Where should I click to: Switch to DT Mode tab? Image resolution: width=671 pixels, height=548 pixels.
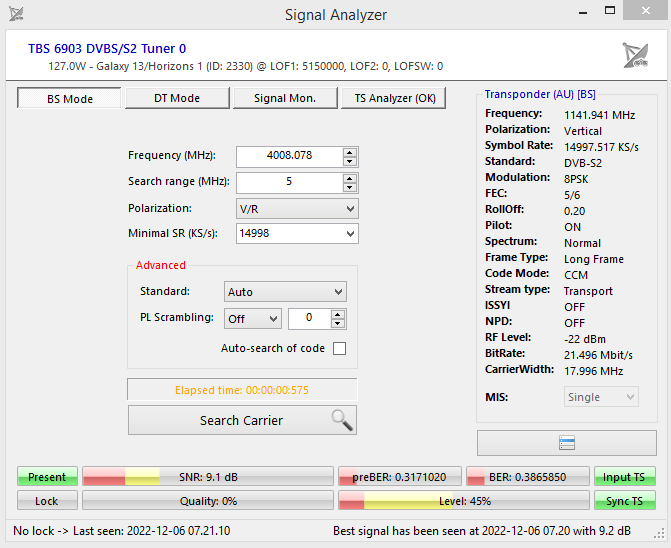pos(177,98)
